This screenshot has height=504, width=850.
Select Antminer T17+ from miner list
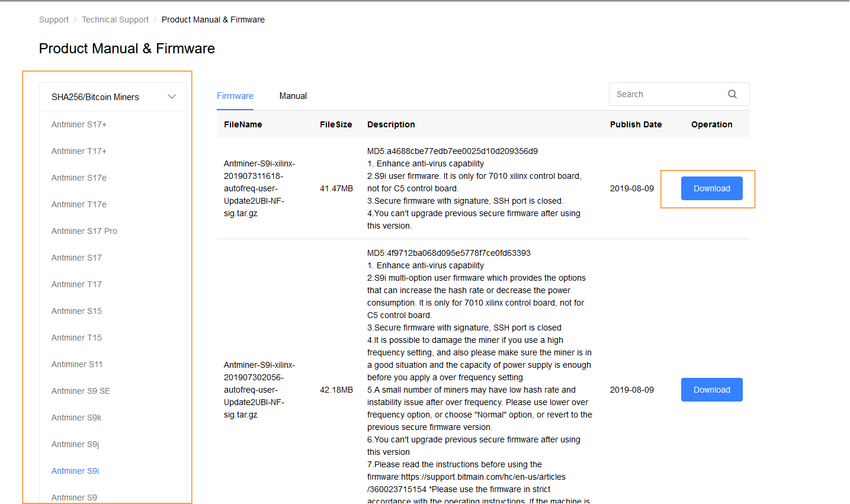click(79, 151)
